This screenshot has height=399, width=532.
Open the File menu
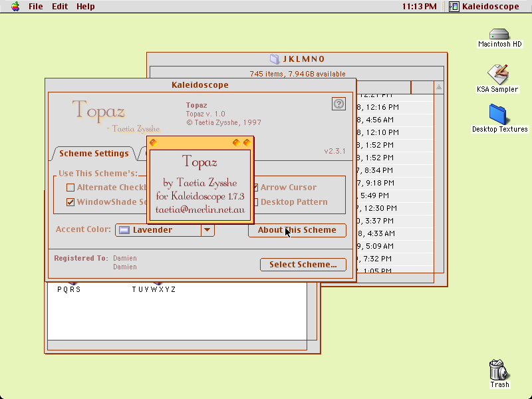36,7
